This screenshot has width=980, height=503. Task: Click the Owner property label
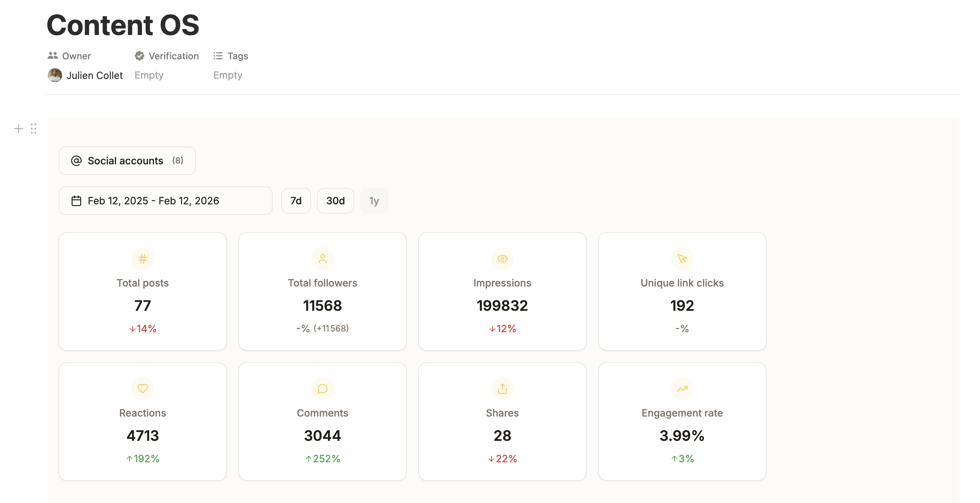click(x=76, y=56)
